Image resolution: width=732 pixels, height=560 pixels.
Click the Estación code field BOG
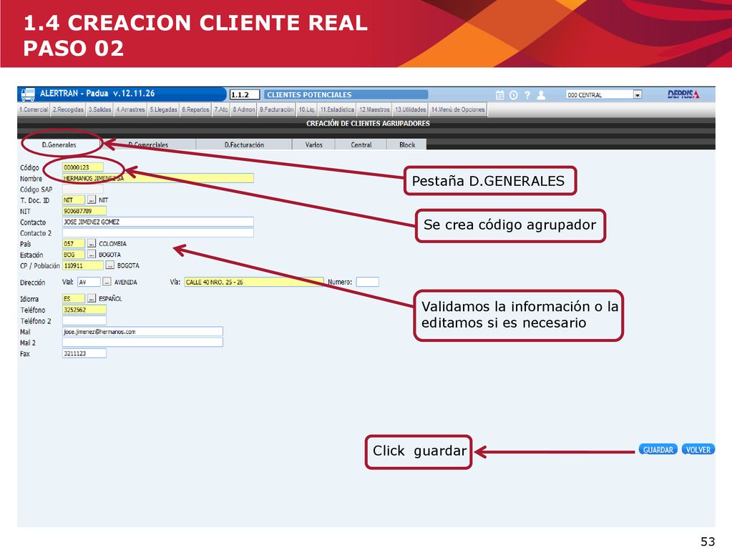pos(74,255)
